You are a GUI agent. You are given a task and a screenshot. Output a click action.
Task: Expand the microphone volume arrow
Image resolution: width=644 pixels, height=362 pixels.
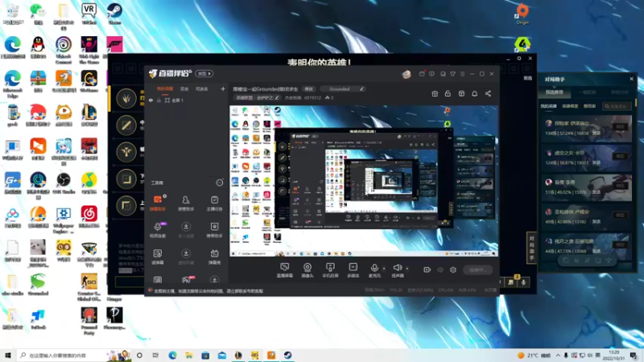click(384, 269)
